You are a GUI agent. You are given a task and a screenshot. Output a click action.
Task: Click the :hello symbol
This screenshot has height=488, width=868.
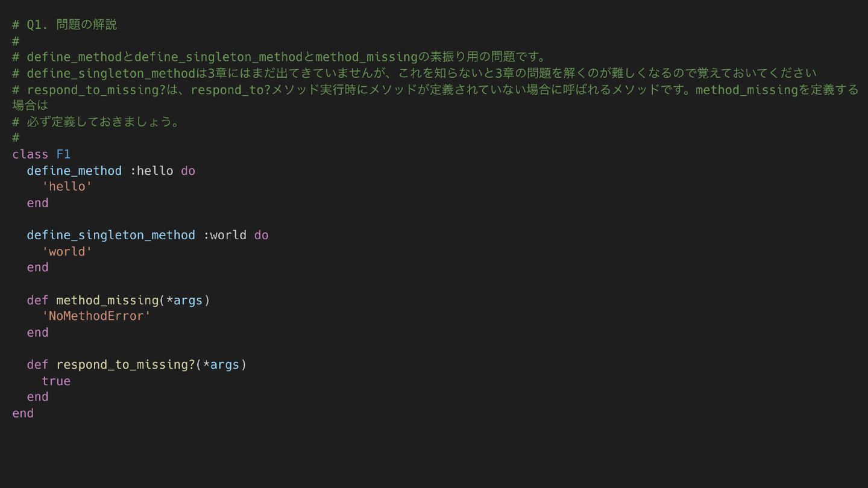coord(152,170)
